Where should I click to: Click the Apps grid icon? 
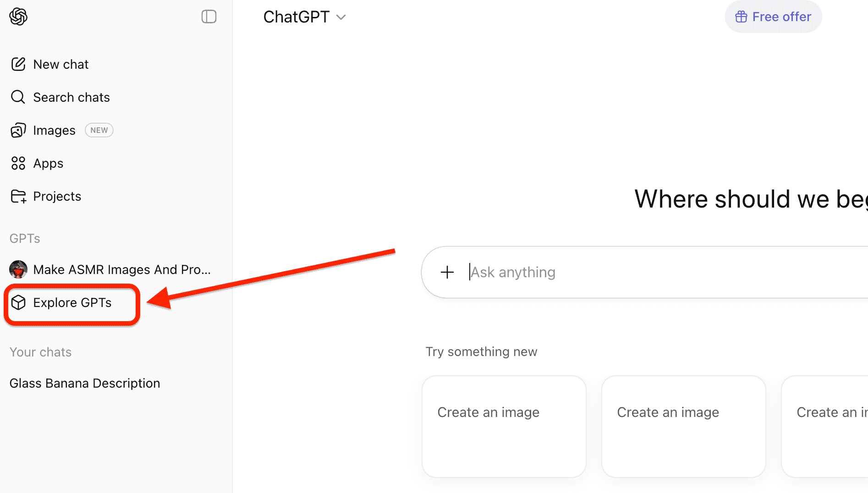pos(18,163)
